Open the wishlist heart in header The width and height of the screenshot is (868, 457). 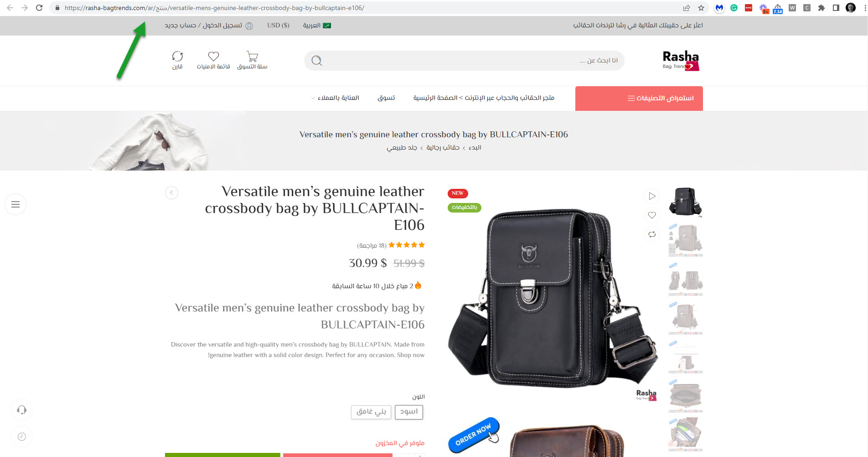(213, 57)
